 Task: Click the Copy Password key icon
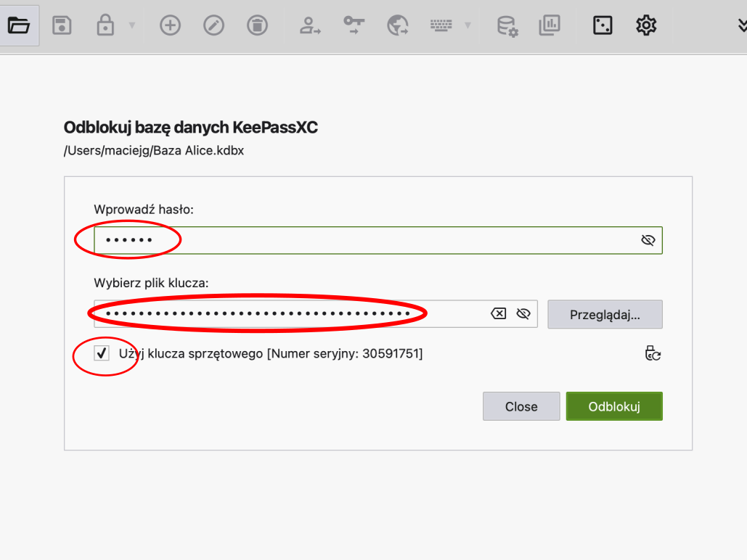pyautogui.click(x=354, y=26)
